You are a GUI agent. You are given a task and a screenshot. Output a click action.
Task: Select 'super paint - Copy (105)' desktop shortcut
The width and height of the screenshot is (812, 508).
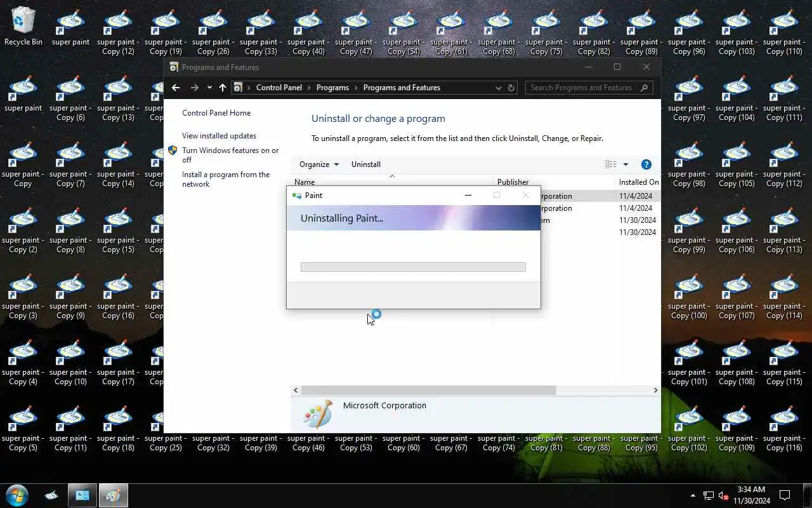[737, 164]
